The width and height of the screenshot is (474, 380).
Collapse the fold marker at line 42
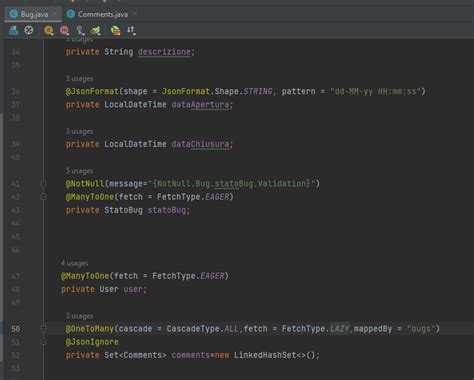click(x=43, y=197)
